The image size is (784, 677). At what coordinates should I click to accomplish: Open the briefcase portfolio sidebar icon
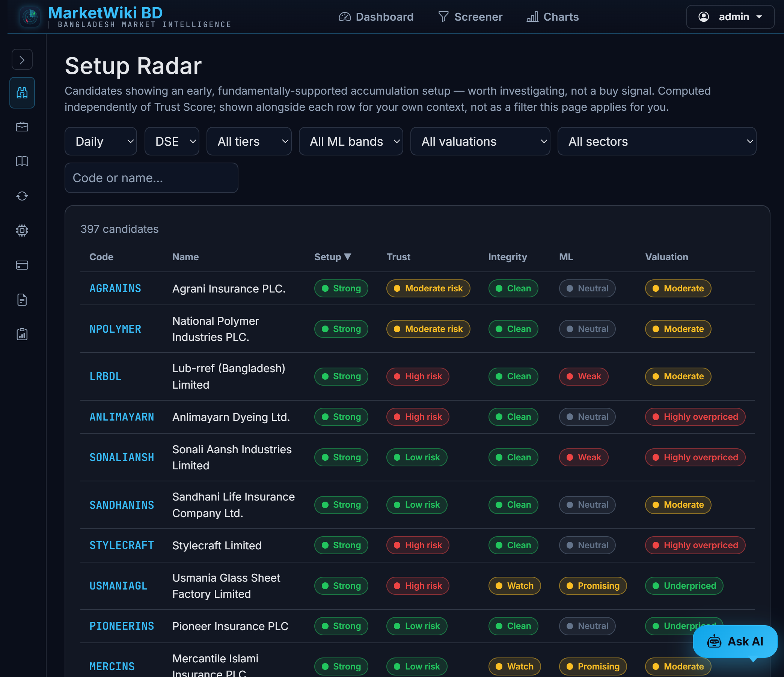pyautogui.click(x=22, y=127)
